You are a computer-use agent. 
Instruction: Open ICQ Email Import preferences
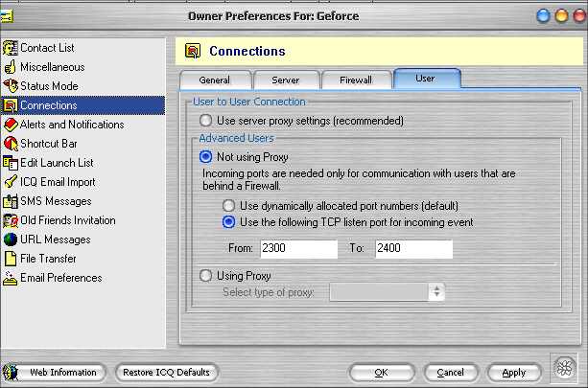pos(82,182)
